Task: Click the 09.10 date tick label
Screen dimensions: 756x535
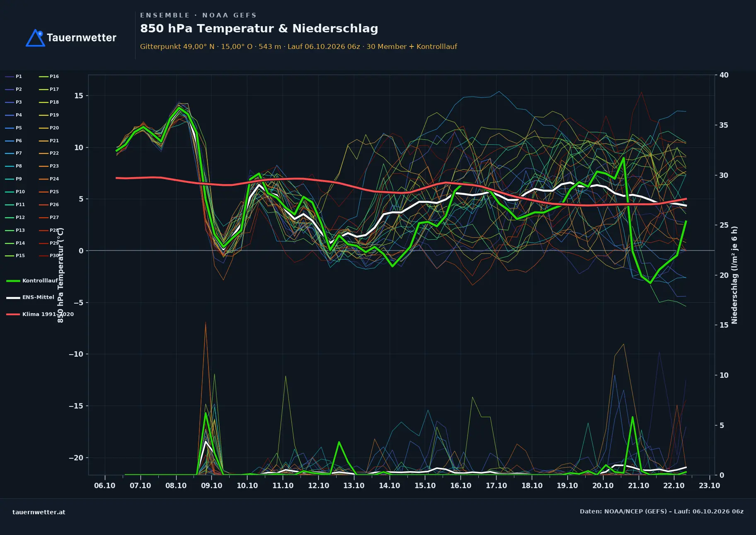Action: 211,486
